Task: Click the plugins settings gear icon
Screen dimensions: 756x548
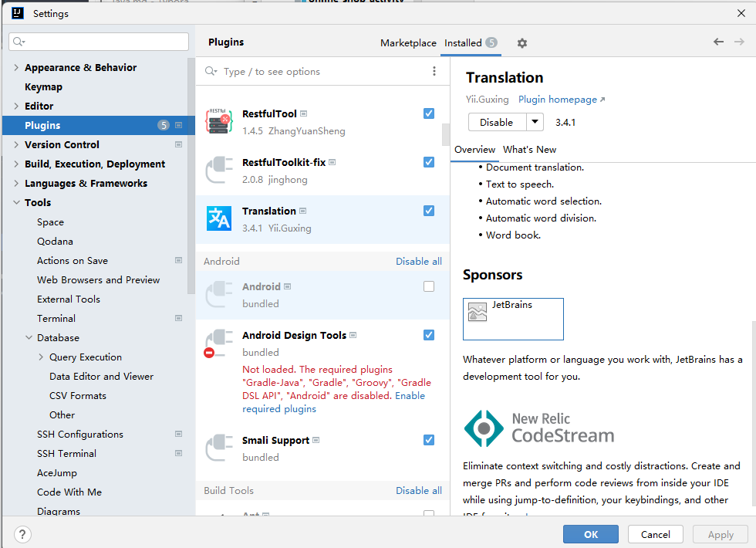Action: pos(521,43)
